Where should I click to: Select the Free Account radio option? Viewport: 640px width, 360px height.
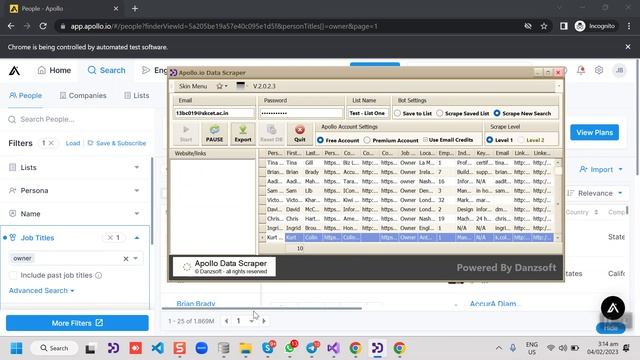pyautogui.click(x=320, y=140)
